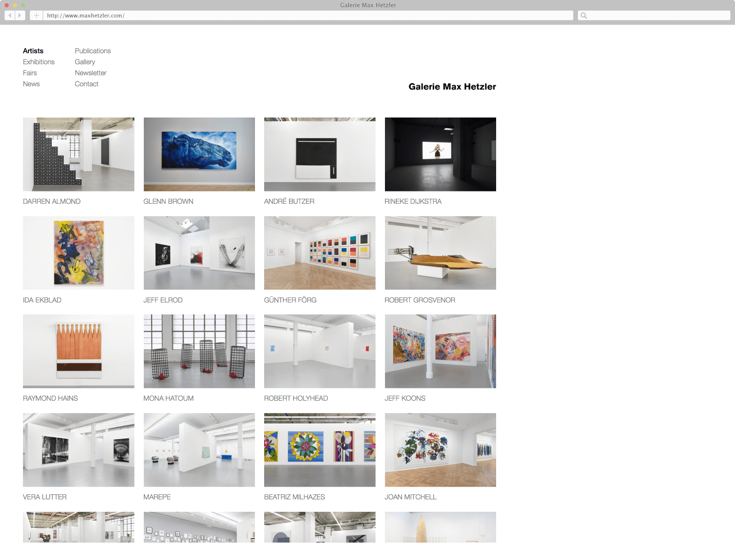Click the browser search field
Screen dimensions: 735x560
(654, 15)
